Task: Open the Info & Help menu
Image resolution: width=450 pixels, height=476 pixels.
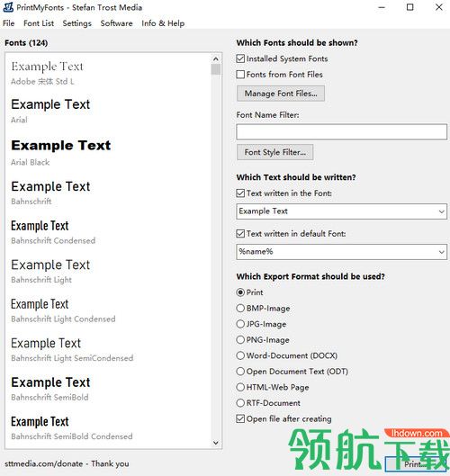Action: (x=163, y=23)
